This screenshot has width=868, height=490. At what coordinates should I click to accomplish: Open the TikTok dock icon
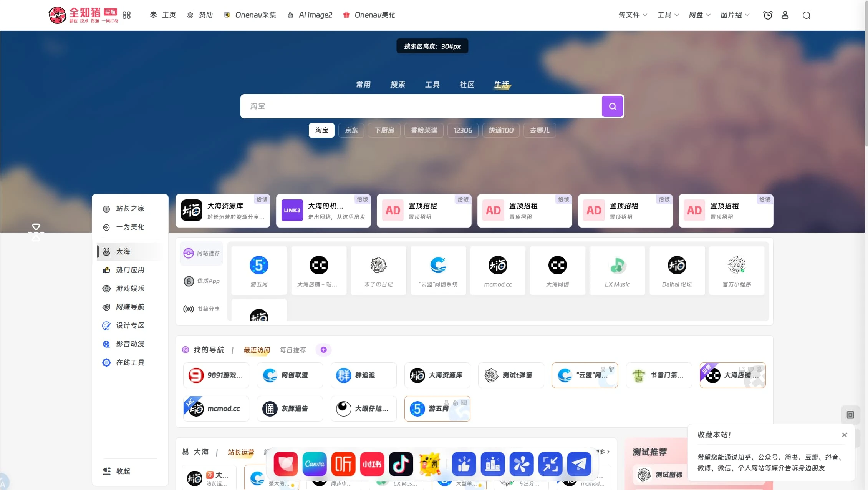coord(401,464)
